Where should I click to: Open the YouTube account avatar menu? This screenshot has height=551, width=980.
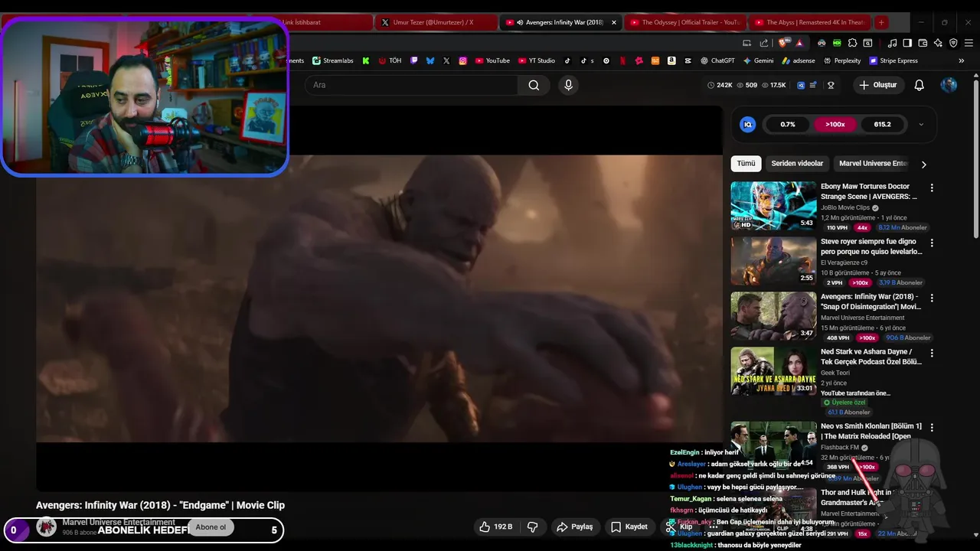949,85
